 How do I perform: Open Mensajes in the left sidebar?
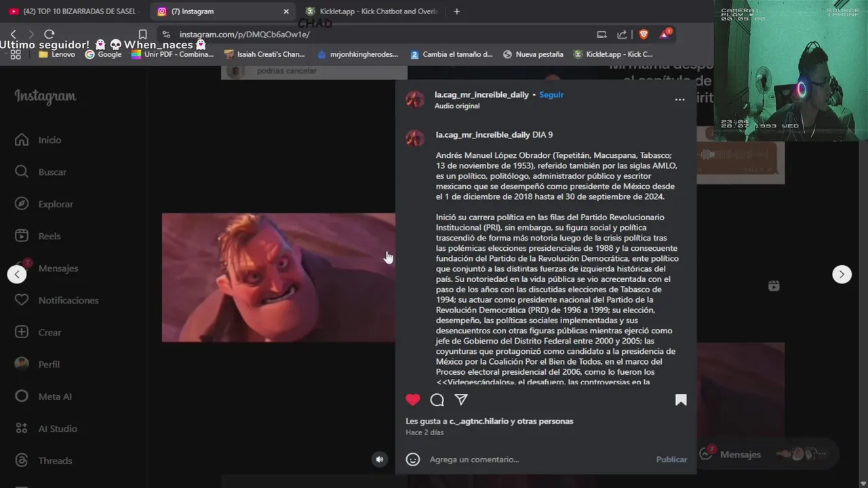47,268
